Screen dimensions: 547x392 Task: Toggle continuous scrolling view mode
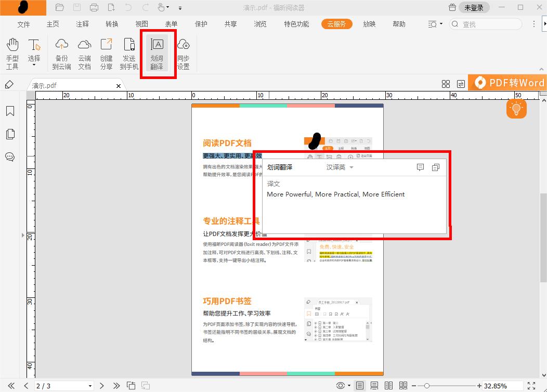tap(375, 385)
